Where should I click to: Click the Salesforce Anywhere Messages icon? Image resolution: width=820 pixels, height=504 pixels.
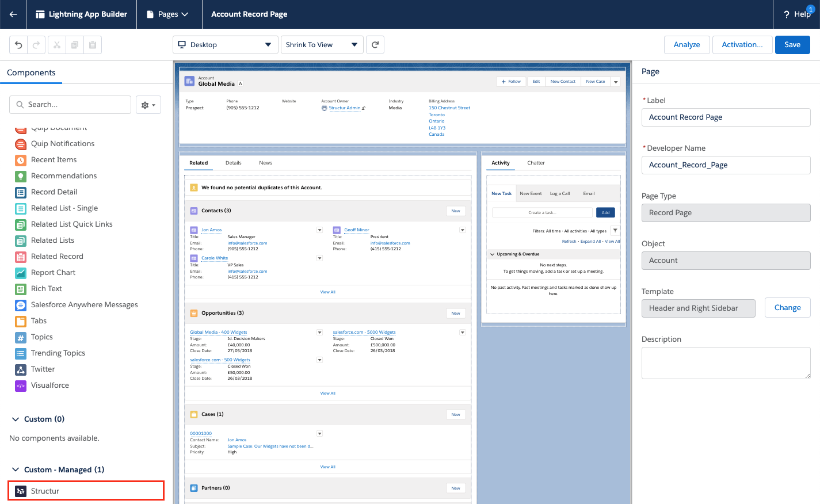pos(21,305)
